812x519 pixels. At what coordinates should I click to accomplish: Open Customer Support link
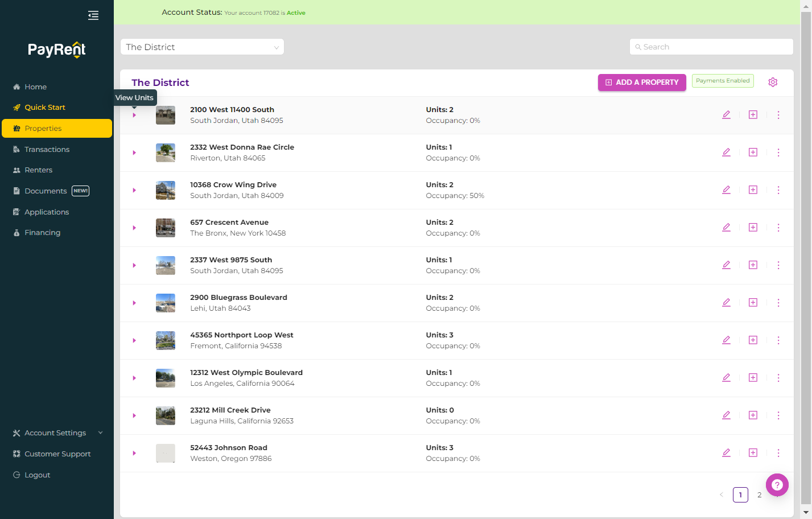click(57, 454)
